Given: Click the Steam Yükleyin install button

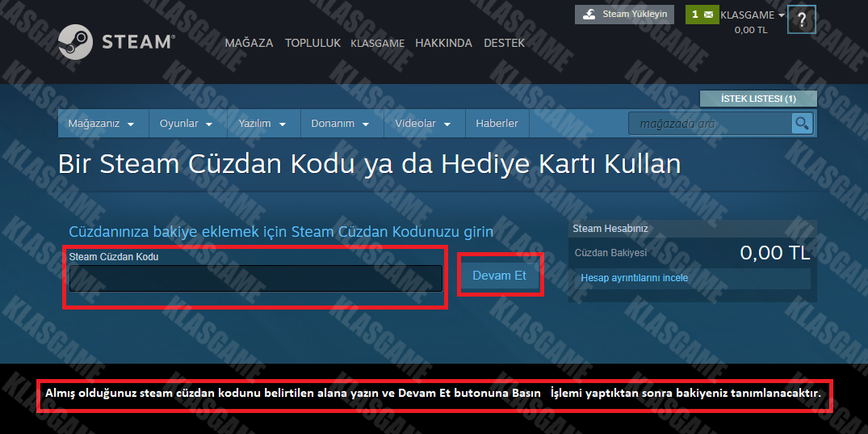Looking at the screenshot, I should click(624, 15).
